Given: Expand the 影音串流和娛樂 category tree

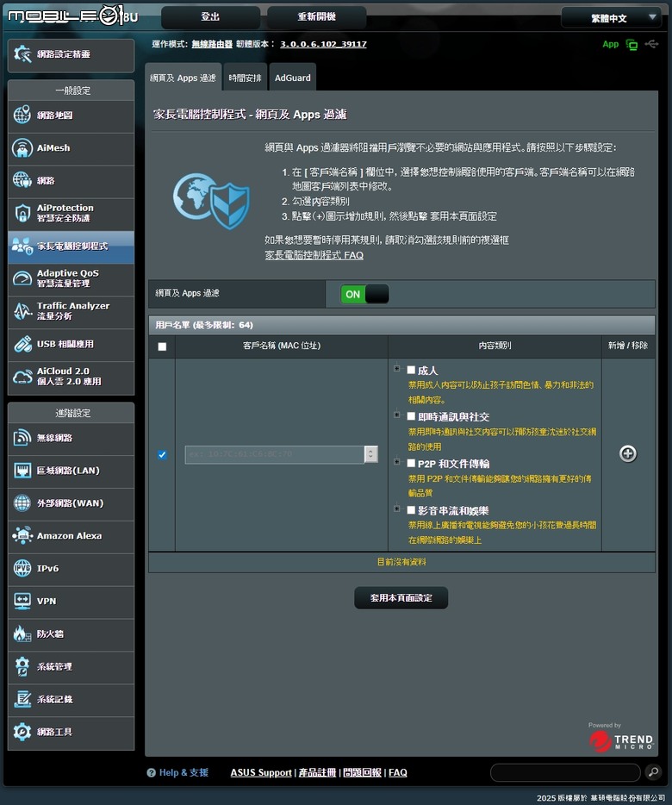Looking at the screenshot, I should coord(397,509).
